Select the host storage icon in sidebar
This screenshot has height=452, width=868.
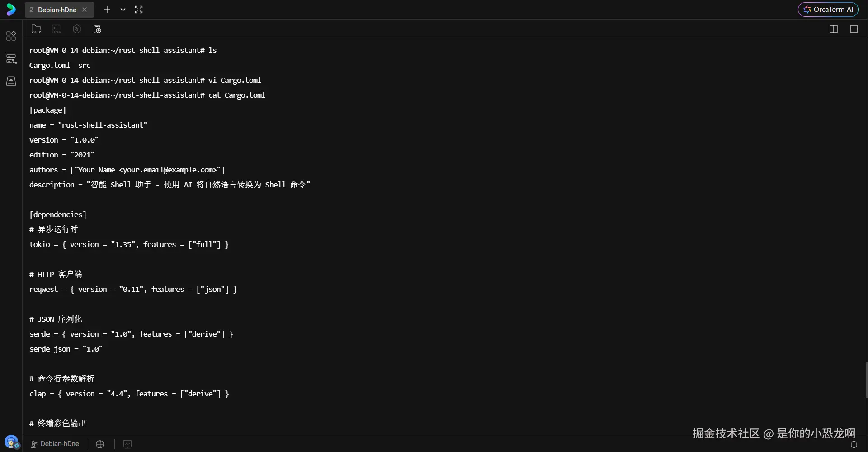coord(11,81)
